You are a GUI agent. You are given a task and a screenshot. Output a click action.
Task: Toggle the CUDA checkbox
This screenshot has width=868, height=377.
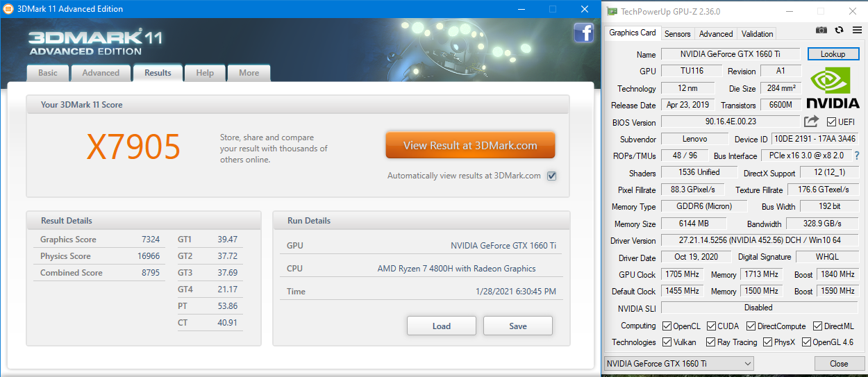711,326
